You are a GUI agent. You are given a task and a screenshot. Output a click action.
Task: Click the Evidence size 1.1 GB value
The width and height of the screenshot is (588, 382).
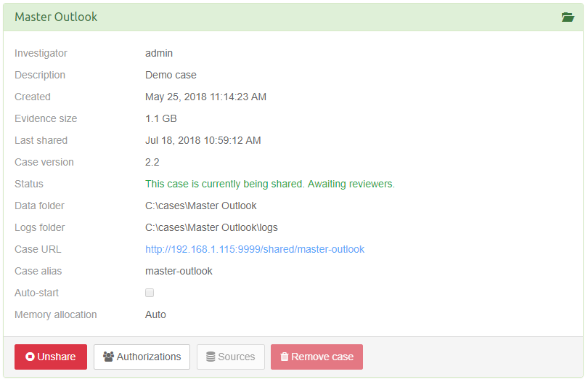pyautogui.click(x=161, y=118)
